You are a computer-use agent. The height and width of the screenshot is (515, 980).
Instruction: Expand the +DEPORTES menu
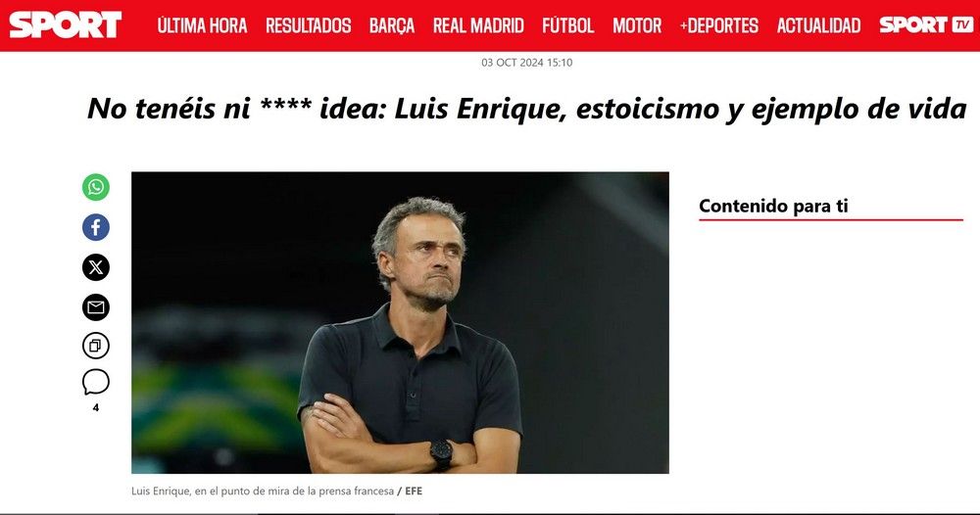(718, 25)
